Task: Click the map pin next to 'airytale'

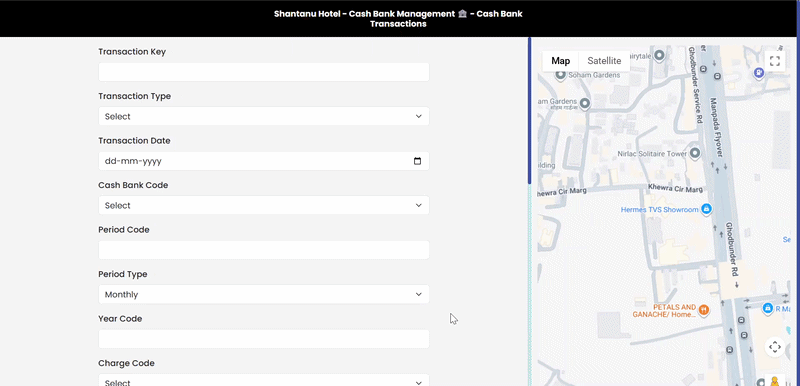Action: tap(659, 55)
